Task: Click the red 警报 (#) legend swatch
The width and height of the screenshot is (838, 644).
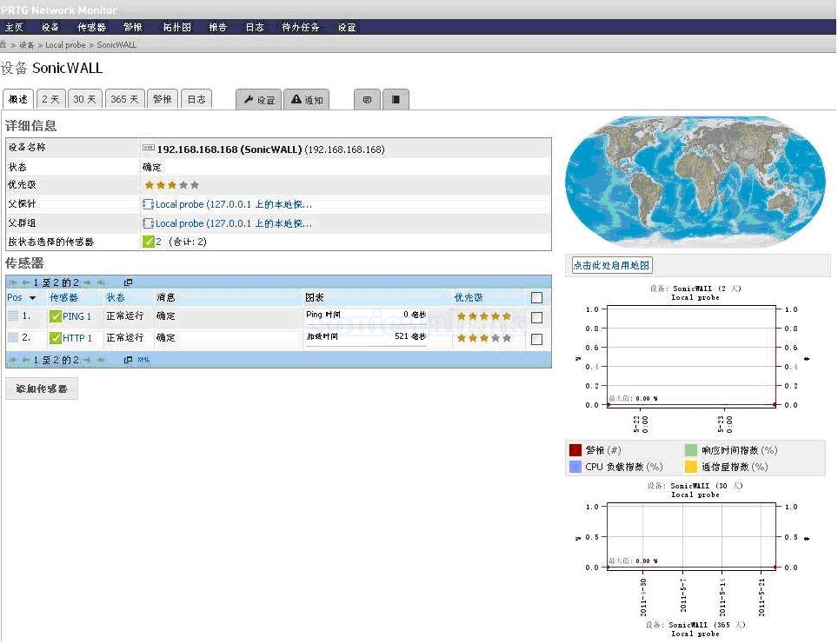Action: coord(575,450)
